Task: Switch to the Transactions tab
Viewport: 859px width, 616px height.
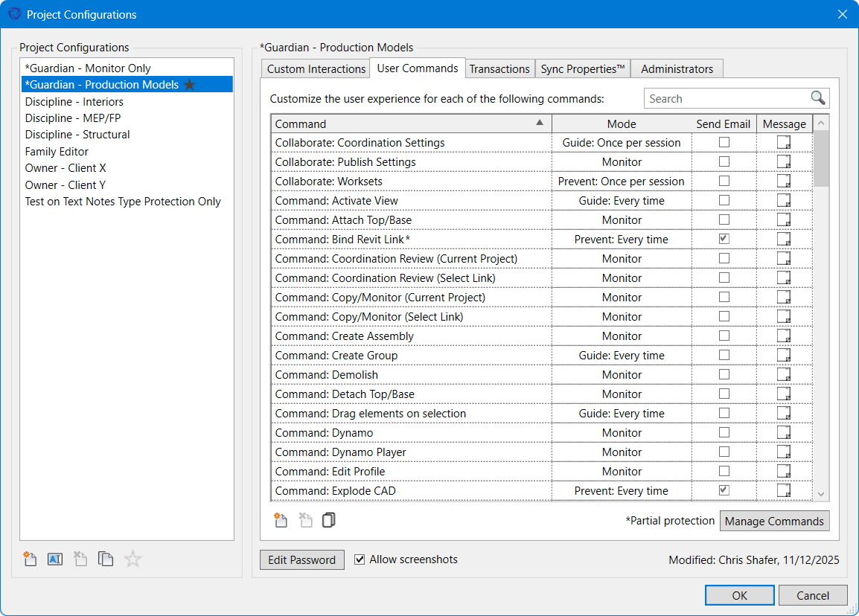Action: click(x=499, y=68)
